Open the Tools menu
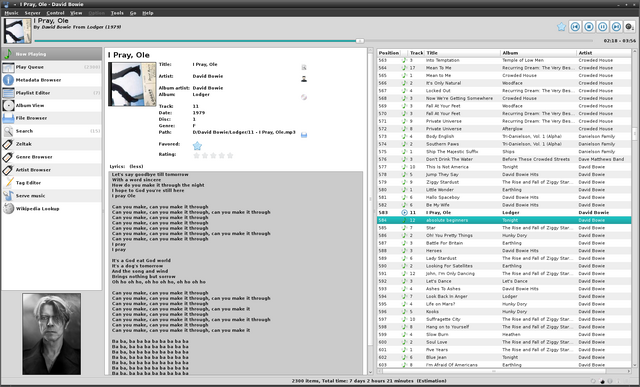The height and width of the screenshot is (387, 640). click(x=117, y=13)
